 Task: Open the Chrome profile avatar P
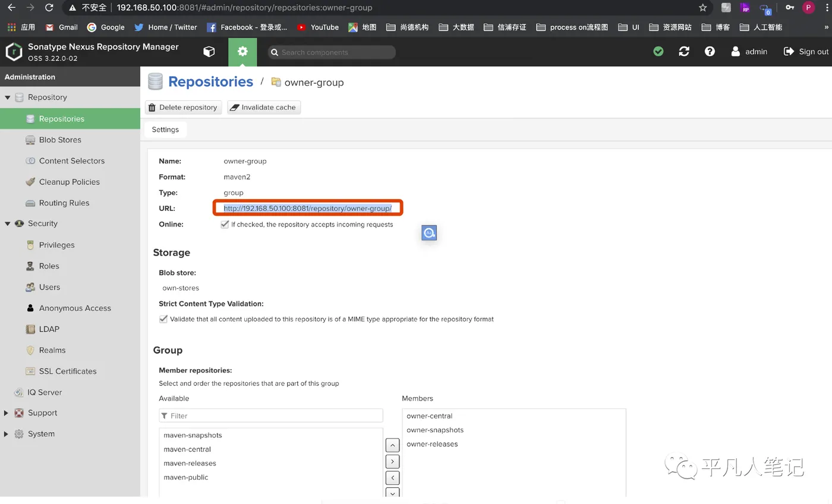click(x=808, y=8)
